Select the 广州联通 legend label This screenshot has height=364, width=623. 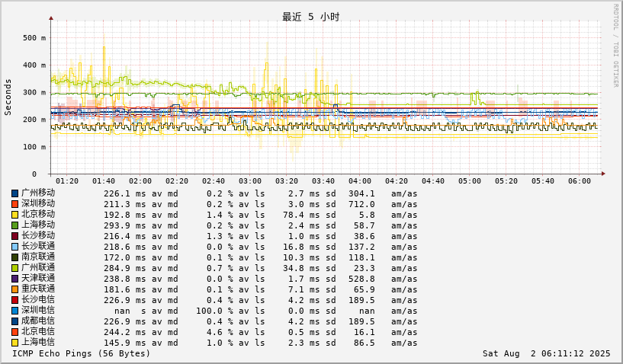[38, 267]
